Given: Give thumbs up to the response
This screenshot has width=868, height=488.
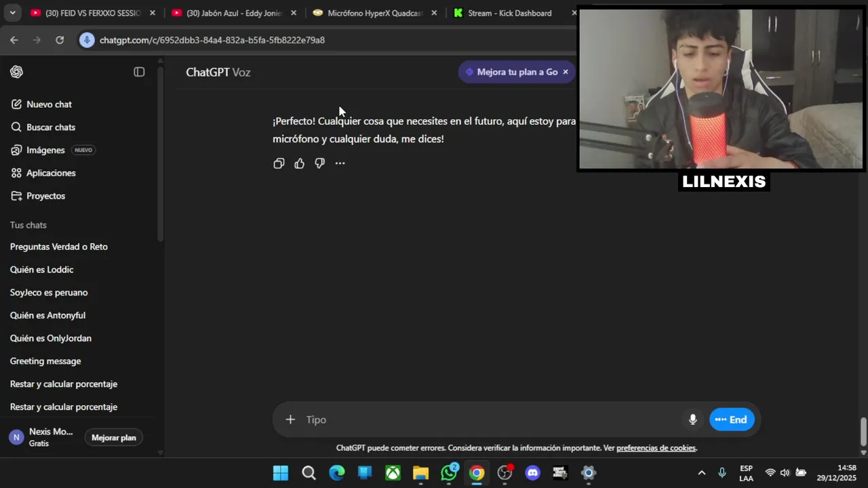Looking at the screenshot, I should (299, 163).
